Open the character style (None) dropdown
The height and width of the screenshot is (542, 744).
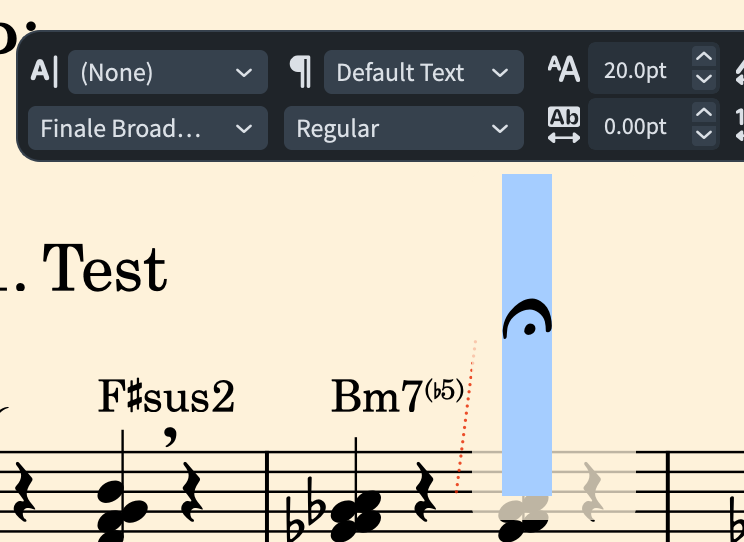166,72
